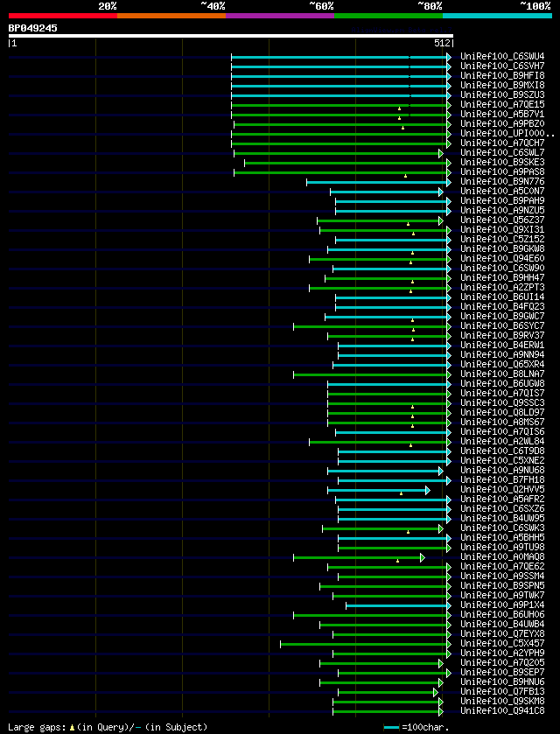This screenshot has width=560, height=734.
Task: Click the yellow gap marker on UniRef100_A9PAS8 row
Action: pos(405,176)
